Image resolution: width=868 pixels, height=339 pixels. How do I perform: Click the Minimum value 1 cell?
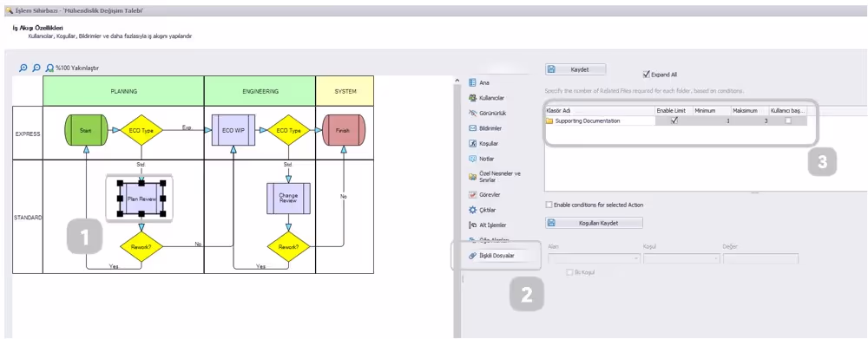(x=711, y=121)
